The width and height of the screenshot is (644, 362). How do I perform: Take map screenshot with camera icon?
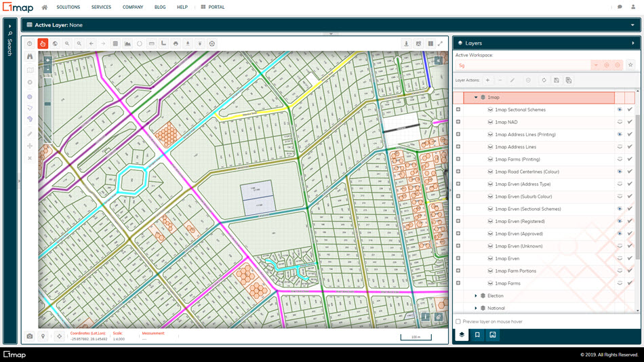pyautogui.click(x=30, y=336)
